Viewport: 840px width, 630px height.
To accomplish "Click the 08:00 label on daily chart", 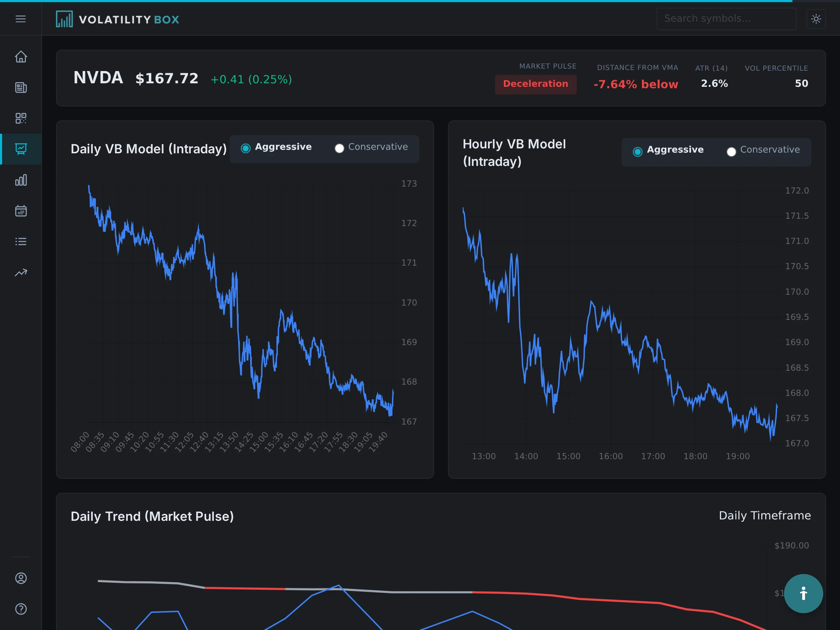I will tap(80, 442).
